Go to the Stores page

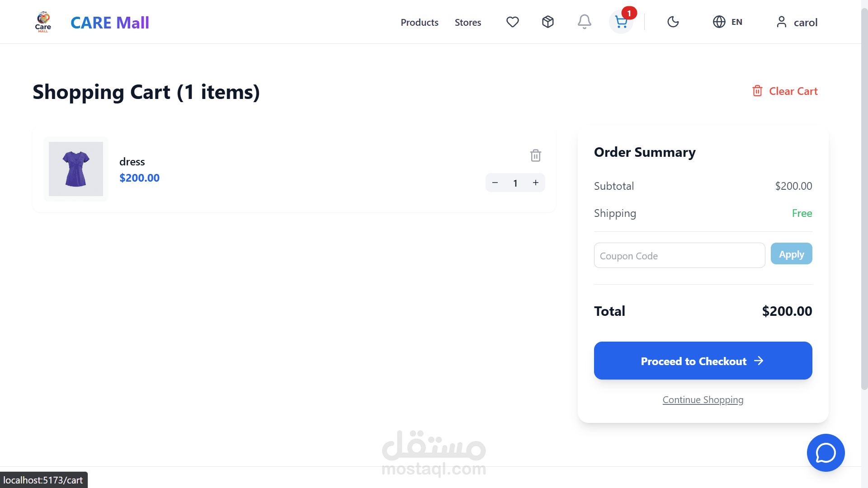468,22
